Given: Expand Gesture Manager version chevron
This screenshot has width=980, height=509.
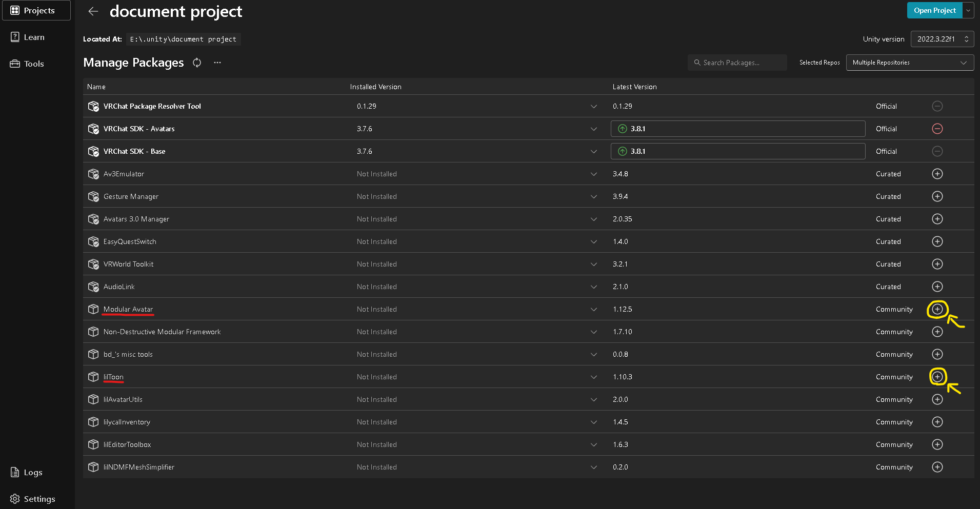Looking at the screenshot, I should (594, 196).
